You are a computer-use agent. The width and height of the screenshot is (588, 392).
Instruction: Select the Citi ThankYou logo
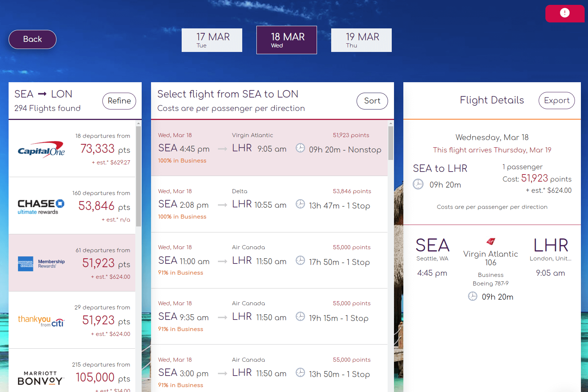(41, 321)
